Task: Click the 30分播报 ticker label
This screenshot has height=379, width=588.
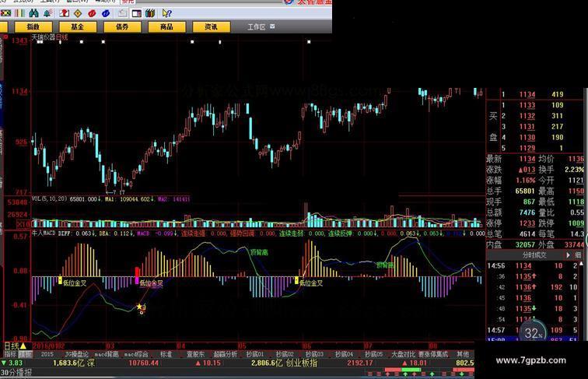Action: click(x=16, y=372)
